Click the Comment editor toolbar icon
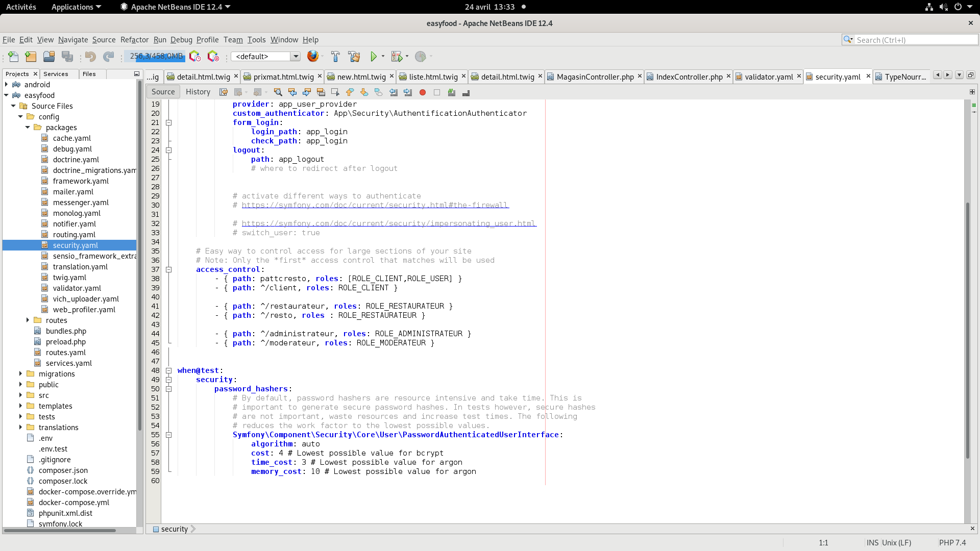 [452, 92]
